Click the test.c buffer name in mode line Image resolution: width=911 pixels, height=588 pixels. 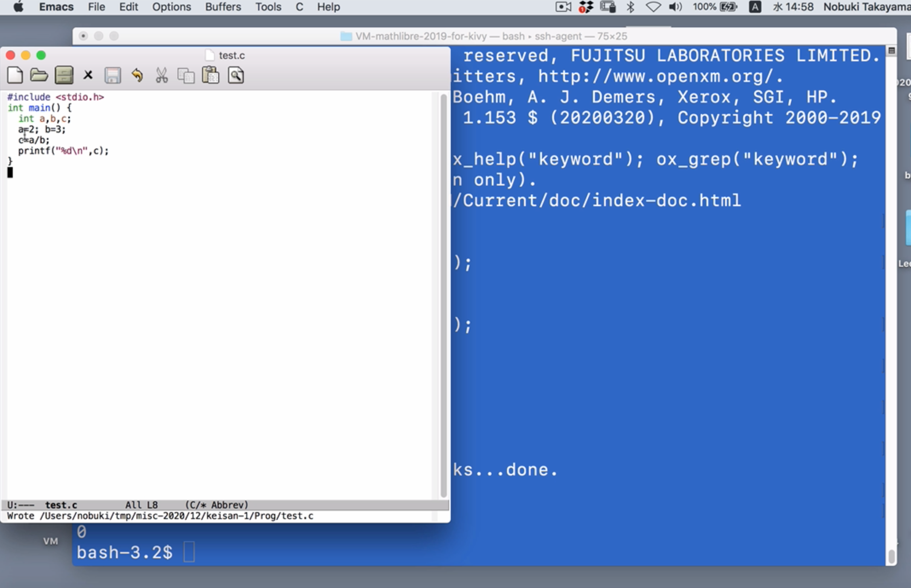pyautogui.click(x=61, y=505)
